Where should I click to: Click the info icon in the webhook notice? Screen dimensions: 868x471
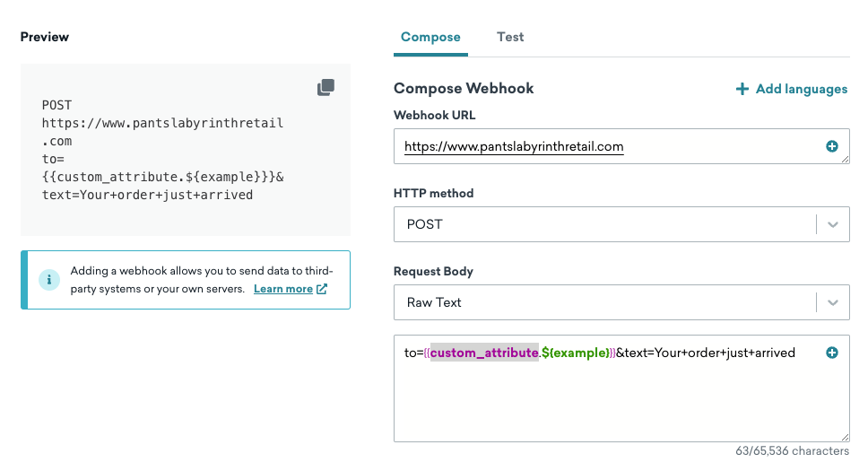pos(49,280)
